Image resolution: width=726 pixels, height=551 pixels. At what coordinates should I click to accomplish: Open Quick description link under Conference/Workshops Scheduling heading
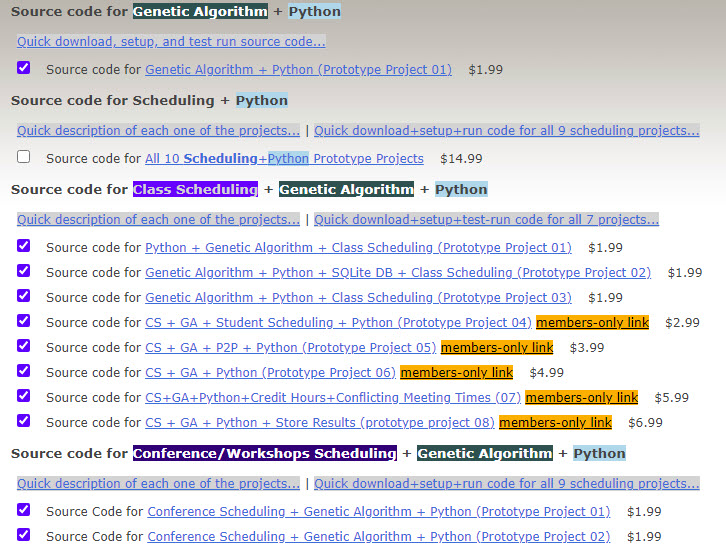[x=158, y=483]
